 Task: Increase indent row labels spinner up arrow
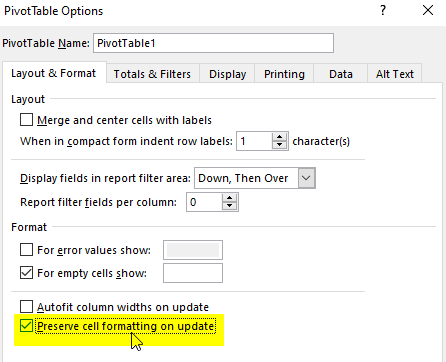pos(279,137)
